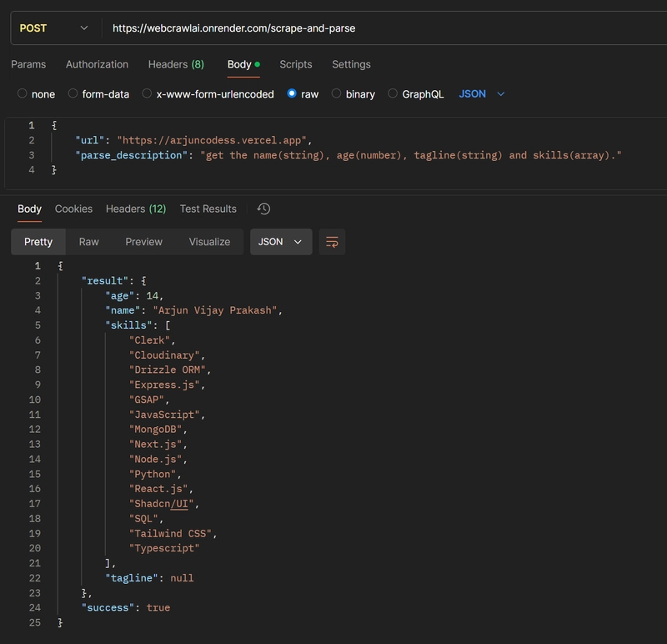
Task: Click the "Tailwind CSS" skill entry
Action: pyautogui.click(x=170, y=533)
